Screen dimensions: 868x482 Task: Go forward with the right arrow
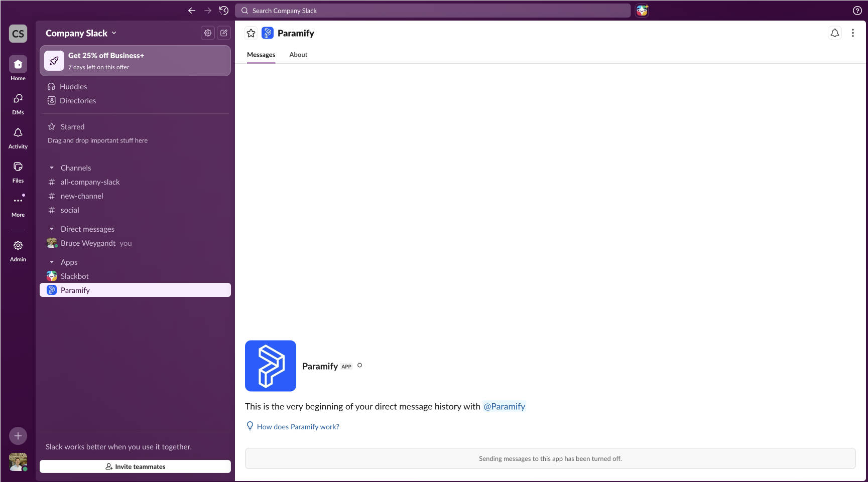click(208, 11)
